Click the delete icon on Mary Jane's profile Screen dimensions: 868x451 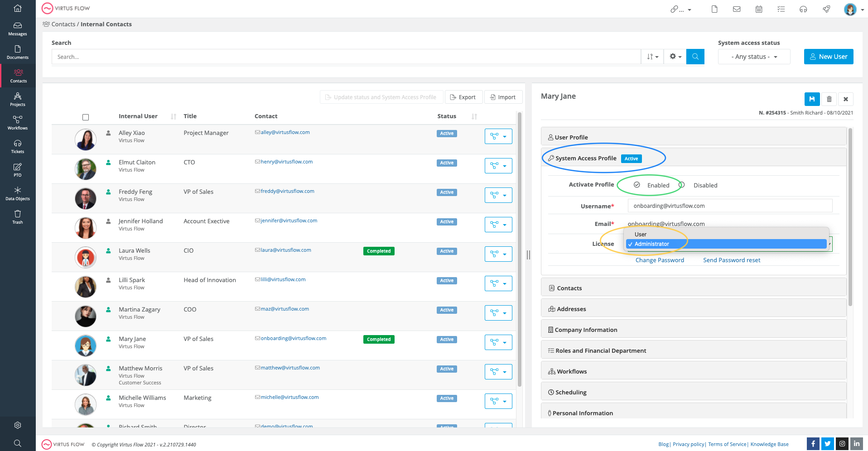829,99
